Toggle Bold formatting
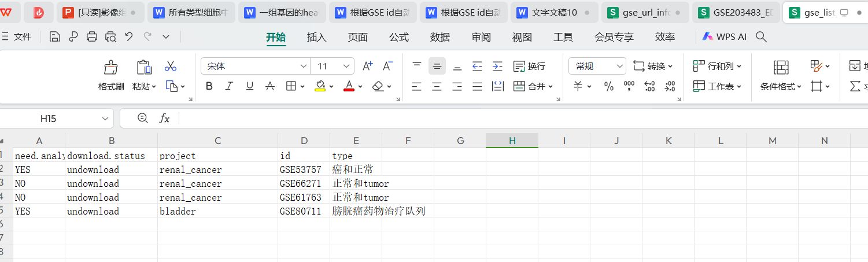The width and height of the screenshot is (868, 262). click(x=209, y=86)
